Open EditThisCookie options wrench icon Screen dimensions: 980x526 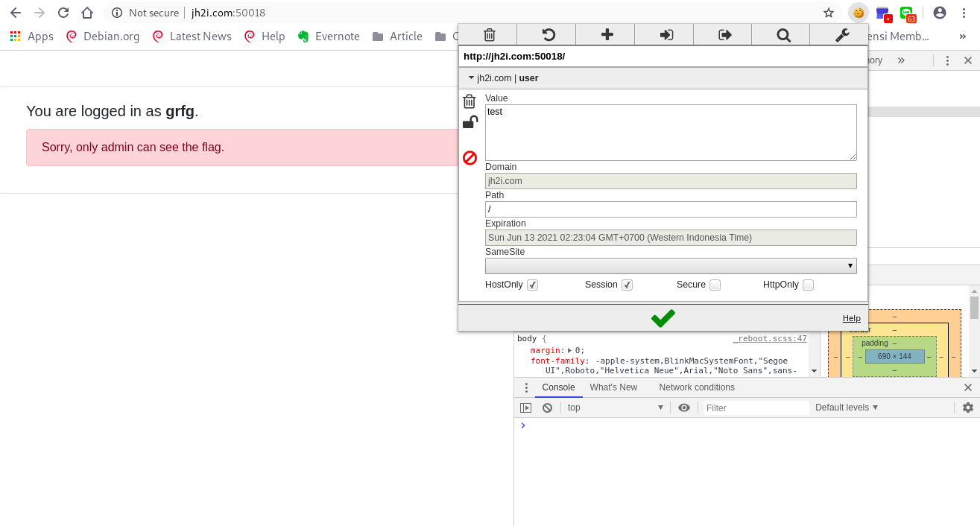(841, 35)
